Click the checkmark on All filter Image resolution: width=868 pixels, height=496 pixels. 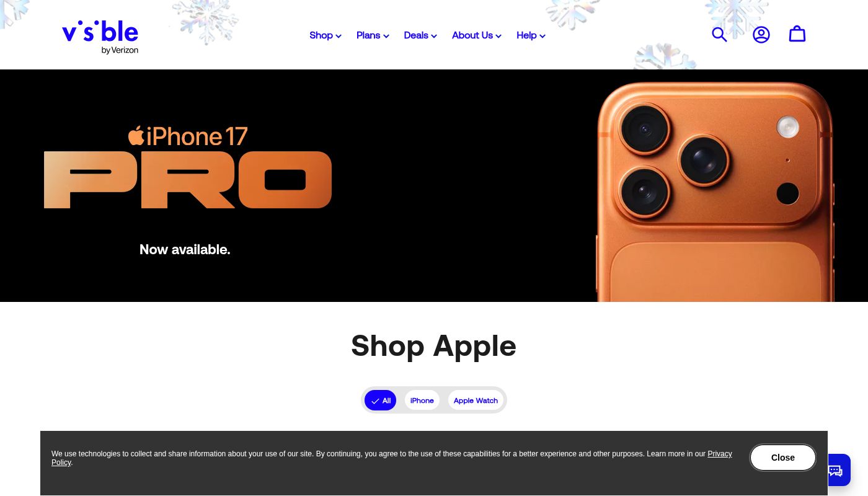375,401
